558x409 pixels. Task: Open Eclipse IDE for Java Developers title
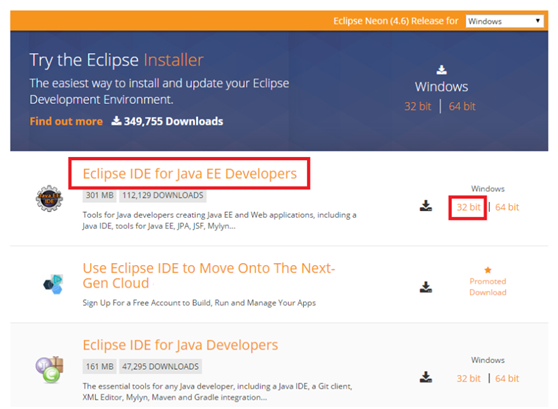(x=180, y=345)
